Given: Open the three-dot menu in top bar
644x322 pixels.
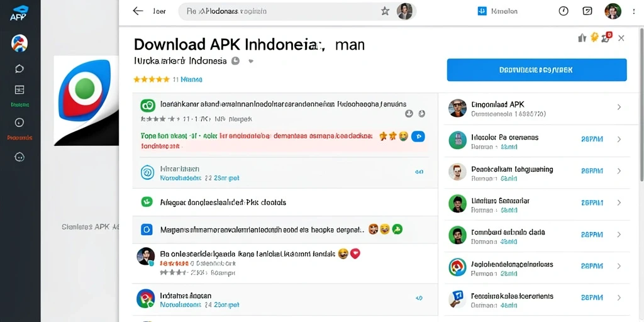Looking at the screenshot, I should 634,11.
